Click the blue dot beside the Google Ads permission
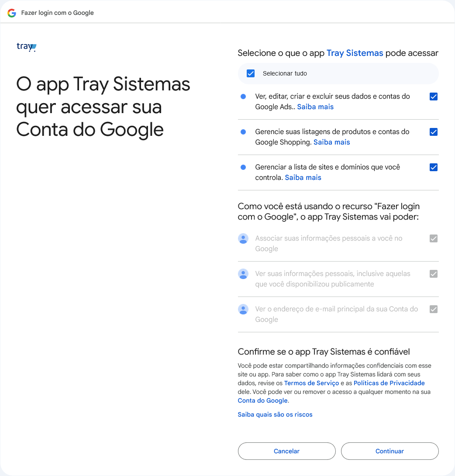 coord(243,97)
